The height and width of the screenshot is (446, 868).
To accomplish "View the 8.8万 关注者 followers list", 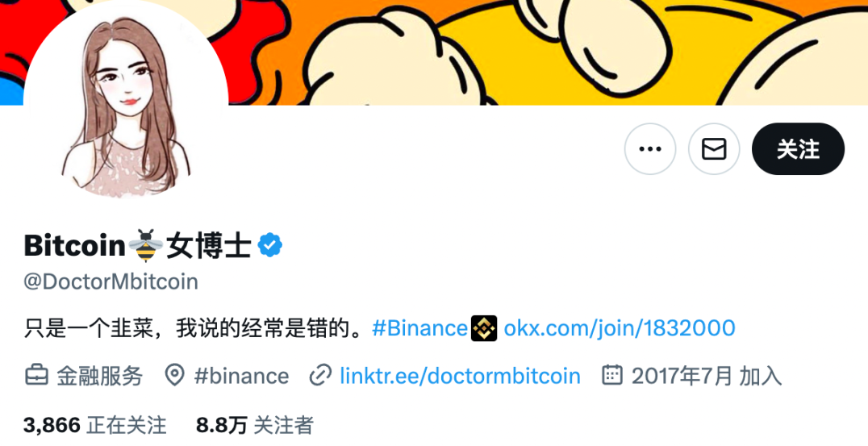I will 255,425.
